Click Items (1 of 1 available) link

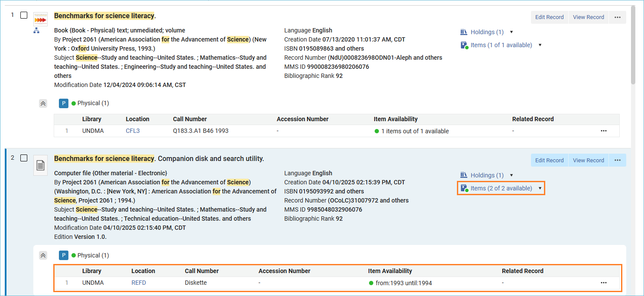[501, 45]
